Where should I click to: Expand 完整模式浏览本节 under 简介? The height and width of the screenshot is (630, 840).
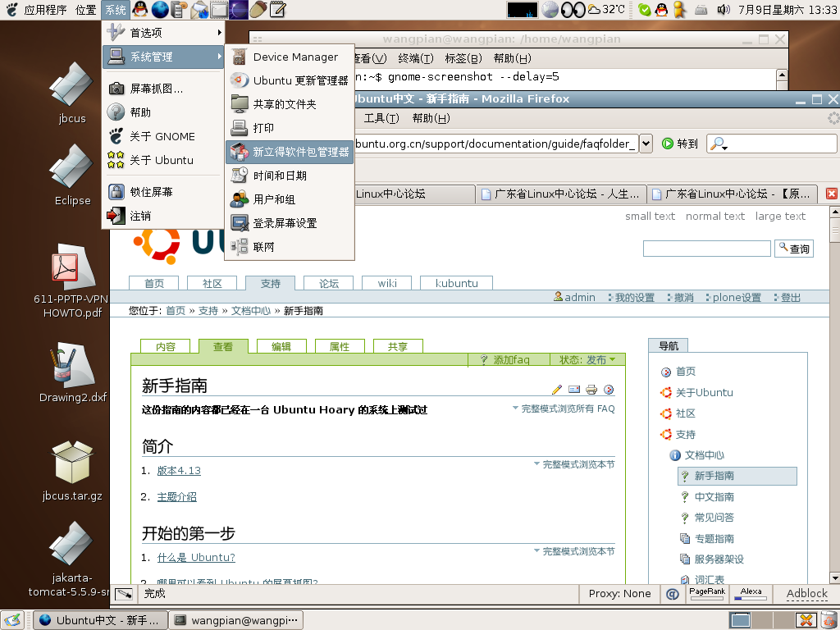coord(574,464)
